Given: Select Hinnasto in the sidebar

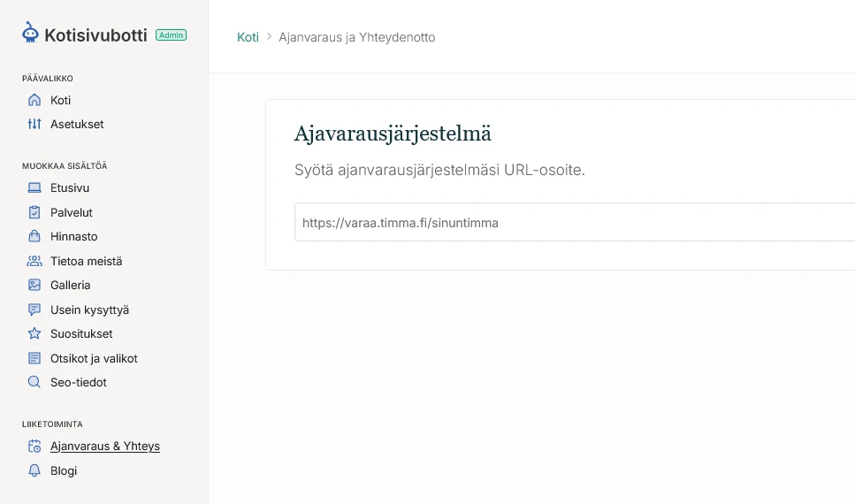Looking at the screenshot, I should tap(74, 236).
